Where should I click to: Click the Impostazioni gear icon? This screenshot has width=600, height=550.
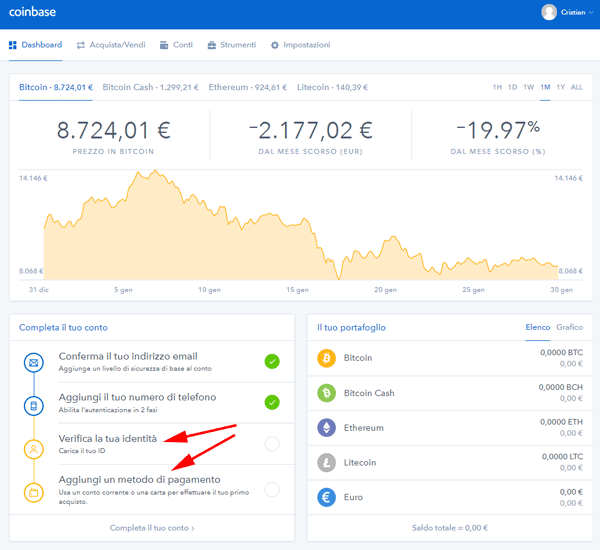275,45
